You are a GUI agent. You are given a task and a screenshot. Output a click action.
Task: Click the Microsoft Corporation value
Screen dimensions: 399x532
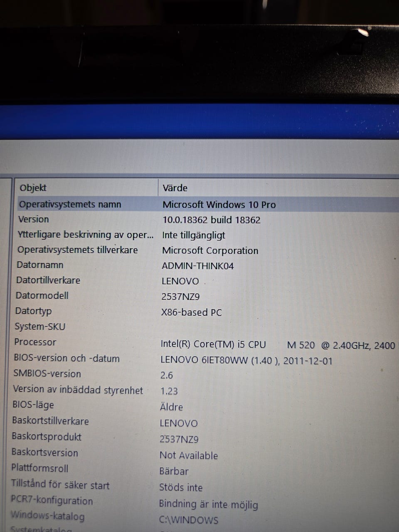click(210, 251)
